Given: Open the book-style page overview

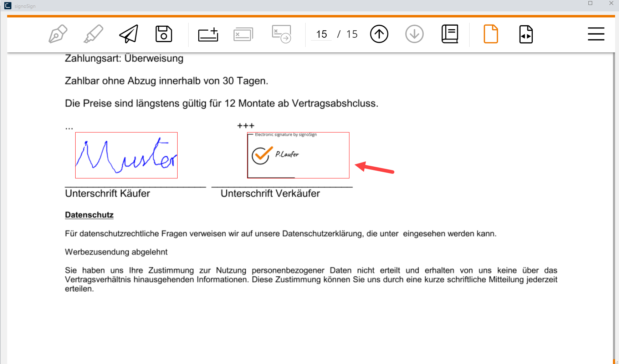Looking at the screenshot, I should coord(450,34).
